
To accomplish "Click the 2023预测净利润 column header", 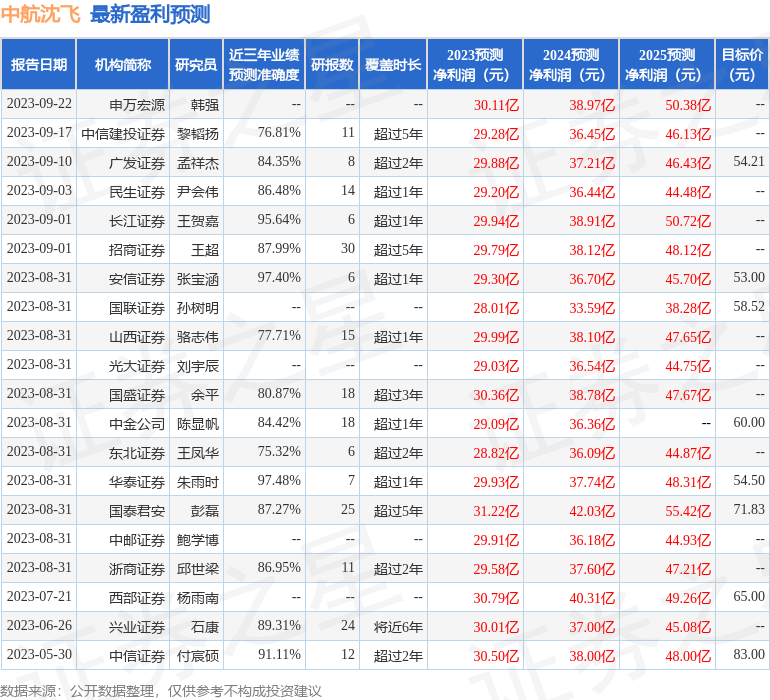I will pos(475,65).
